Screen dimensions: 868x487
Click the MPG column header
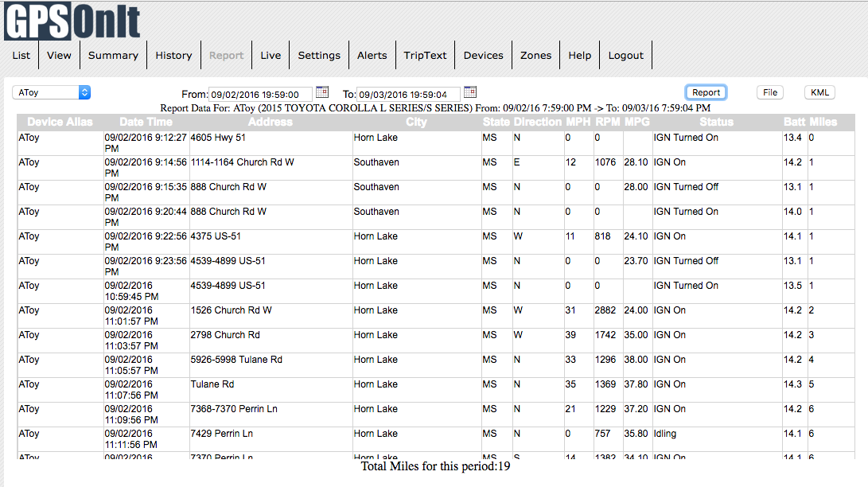[x=637, y=122]
